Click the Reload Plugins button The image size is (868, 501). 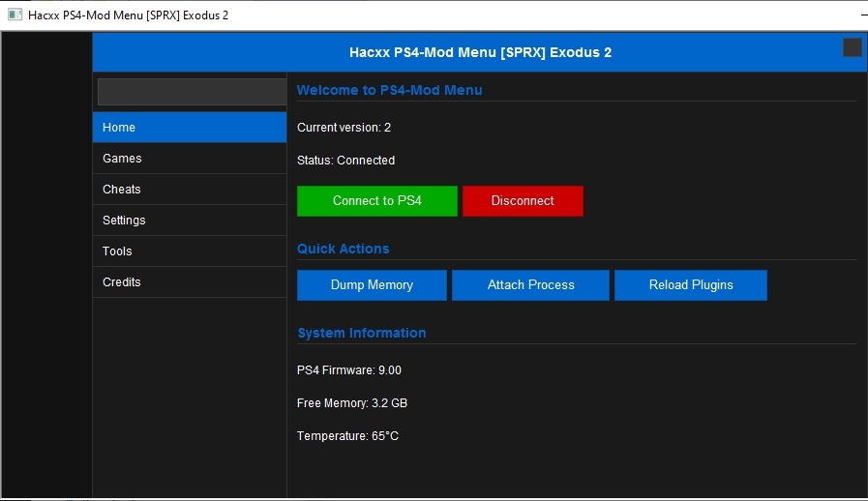point(691,285)
